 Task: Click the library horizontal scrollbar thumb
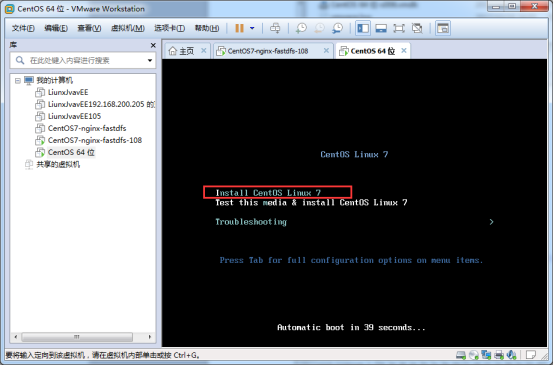click(x=77, y=337)
